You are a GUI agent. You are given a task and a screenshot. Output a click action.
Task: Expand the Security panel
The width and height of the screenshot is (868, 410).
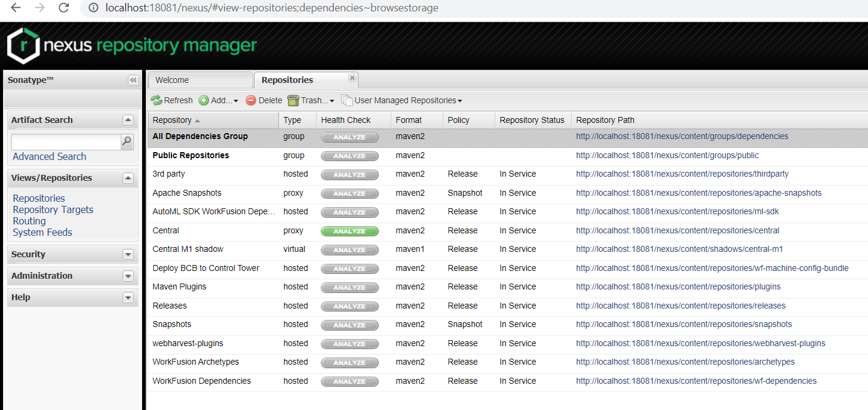[127, 254]
